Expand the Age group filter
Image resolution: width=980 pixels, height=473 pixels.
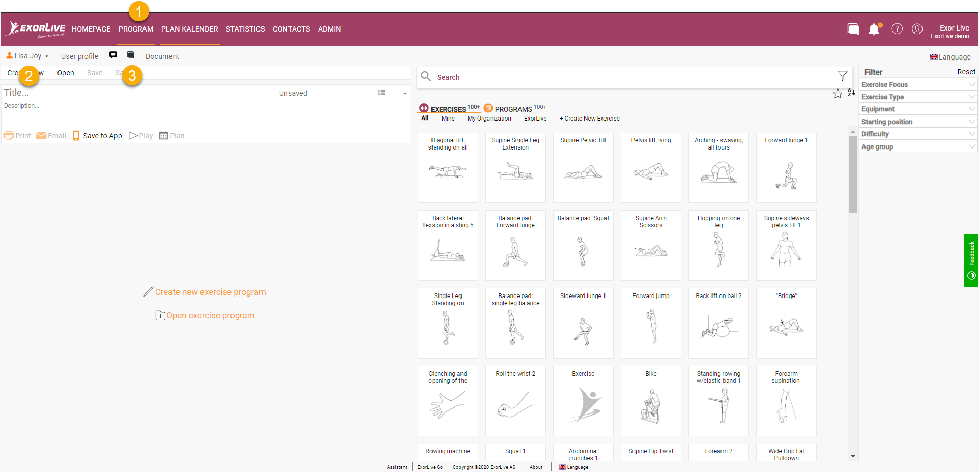pyautogui.click(x=918, y=146)
